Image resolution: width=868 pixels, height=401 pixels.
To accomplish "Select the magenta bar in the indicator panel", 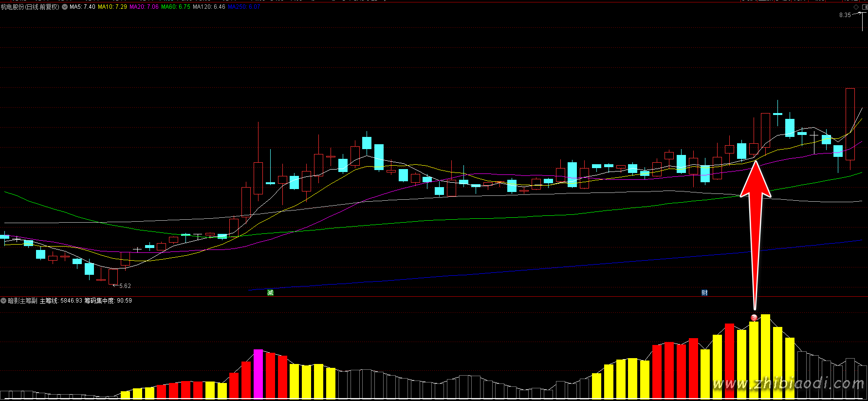I will tap(258, 374).
